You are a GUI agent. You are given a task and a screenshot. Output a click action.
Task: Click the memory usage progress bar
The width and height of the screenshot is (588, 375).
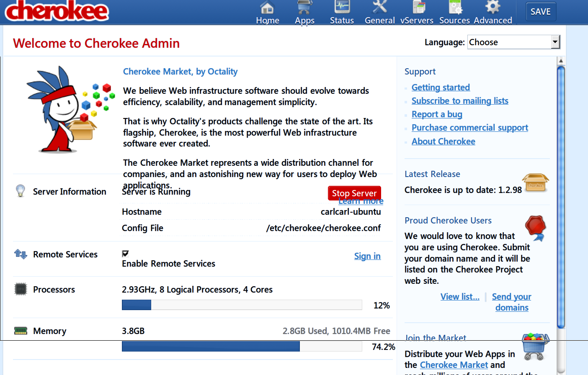click(x=242, y=347)
